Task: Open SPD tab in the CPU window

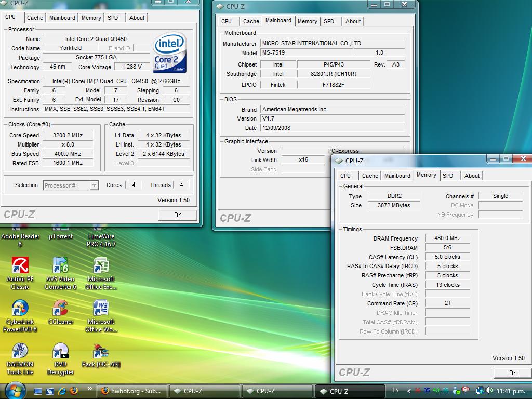Action: click(113, 18)
